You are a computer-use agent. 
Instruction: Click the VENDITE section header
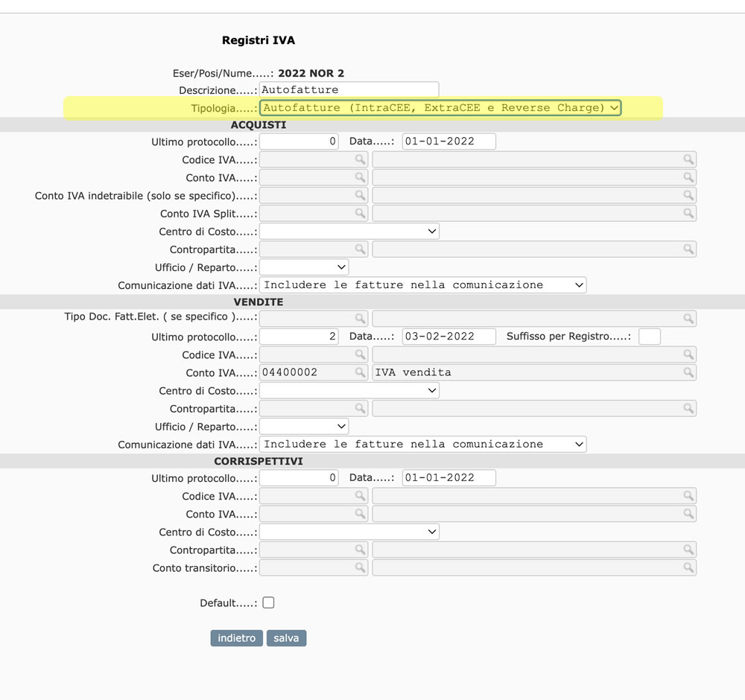[x=259, y=302]
